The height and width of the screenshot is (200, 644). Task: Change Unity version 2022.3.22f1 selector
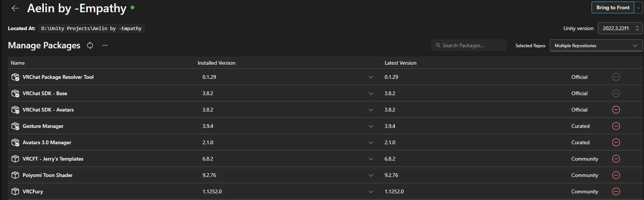coord(620,28)
